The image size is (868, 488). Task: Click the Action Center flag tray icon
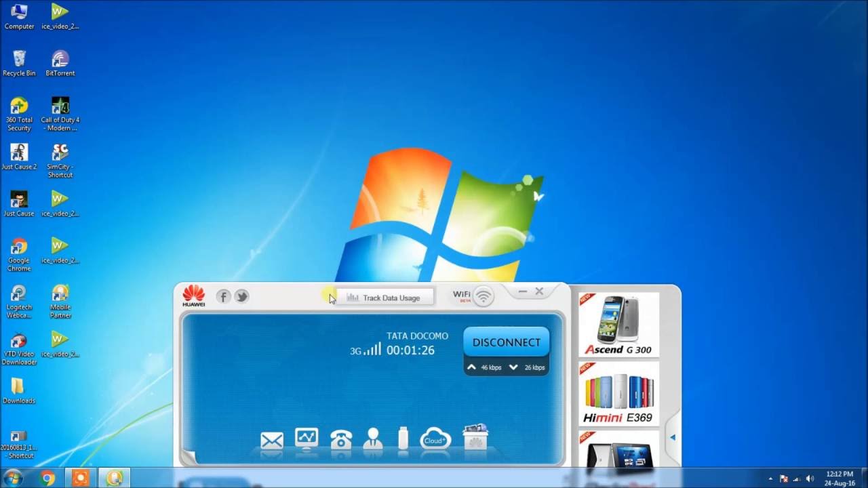pyautogui.click(x=785, y=479)
